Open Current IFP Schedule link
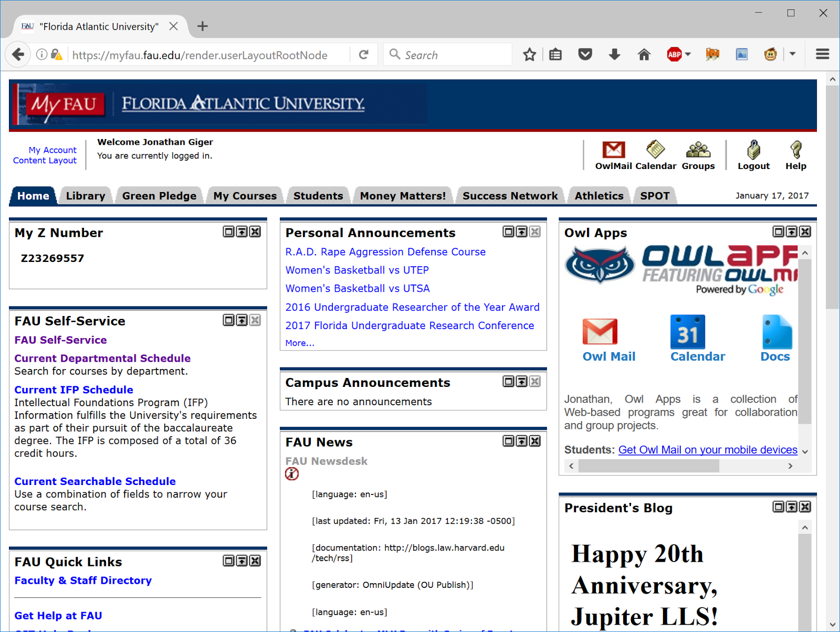Screen dimensions: 840x632 73,389
